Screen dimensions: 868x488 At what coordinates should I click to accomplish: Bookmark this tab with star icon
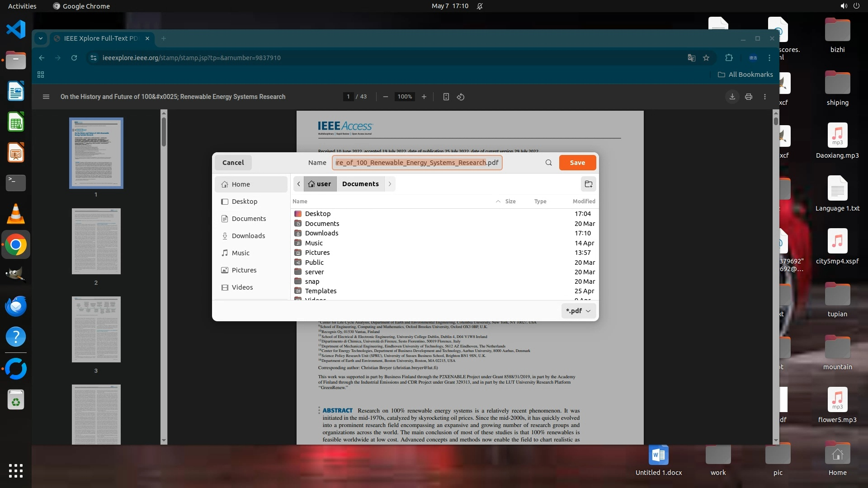click(x=706, y=58)
